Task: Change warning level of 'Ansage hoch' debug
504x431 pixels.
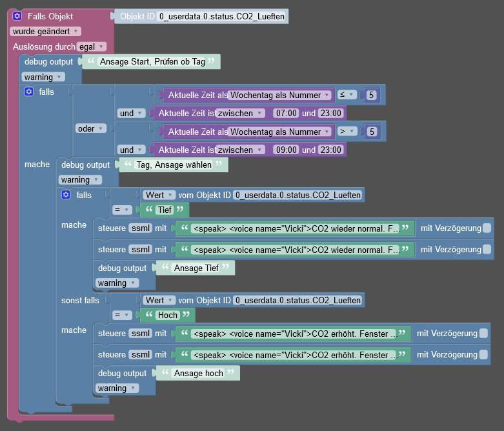Action: click(117, 388)
